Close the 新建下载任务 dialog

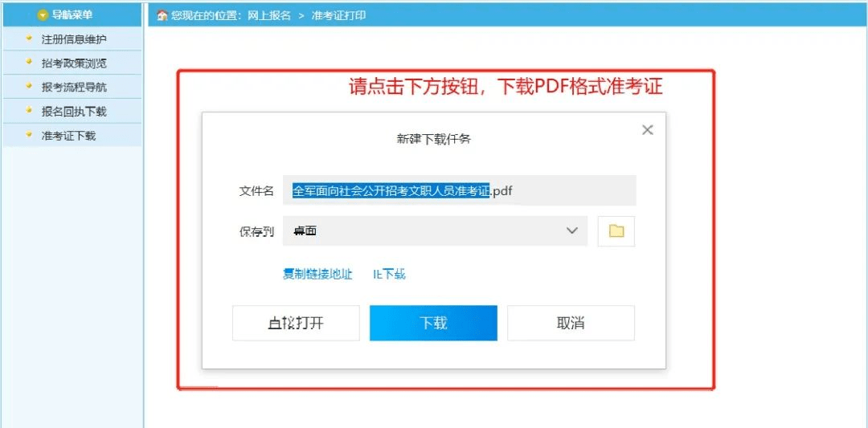click(647, 130)
